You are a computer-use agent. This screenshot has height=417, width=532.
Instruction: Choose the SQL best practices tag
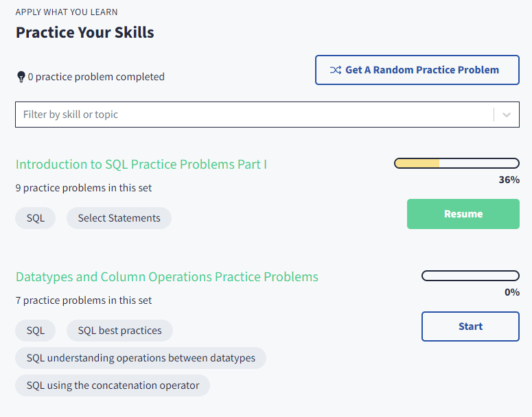click(119, 331)
